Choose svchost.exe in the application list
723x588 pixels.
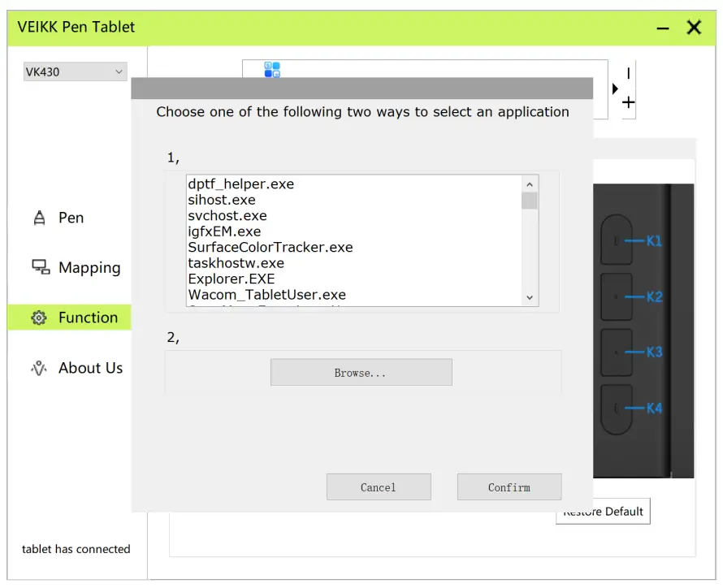click(353, 216)
